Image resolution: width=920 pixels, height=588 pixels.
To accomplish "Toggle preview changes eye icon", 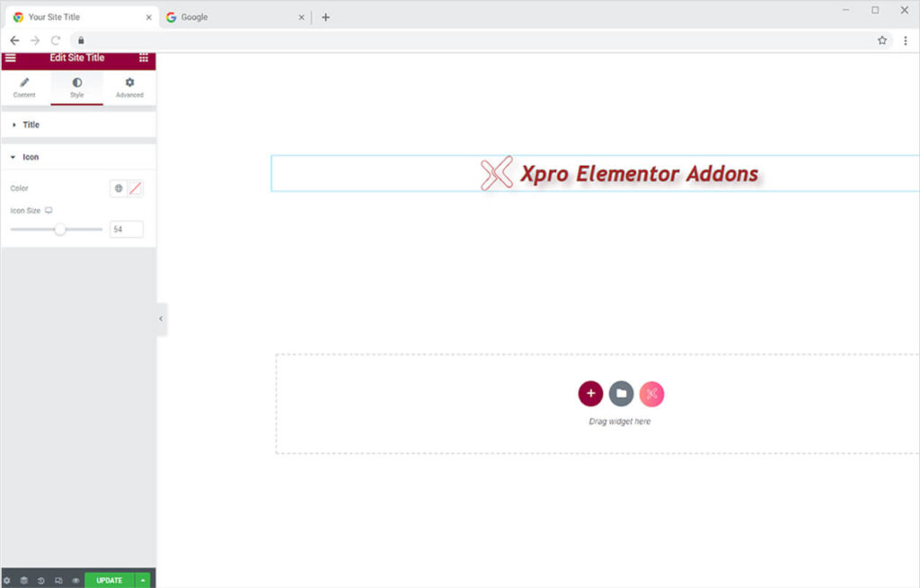I will pos(75,581).
